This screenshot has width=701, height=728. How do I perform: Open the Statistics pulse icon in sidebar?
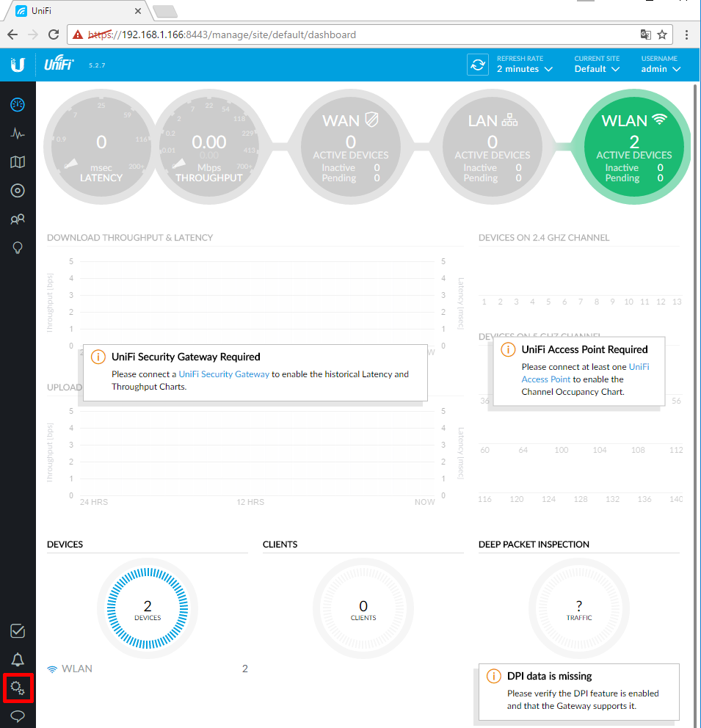point(18,134)
